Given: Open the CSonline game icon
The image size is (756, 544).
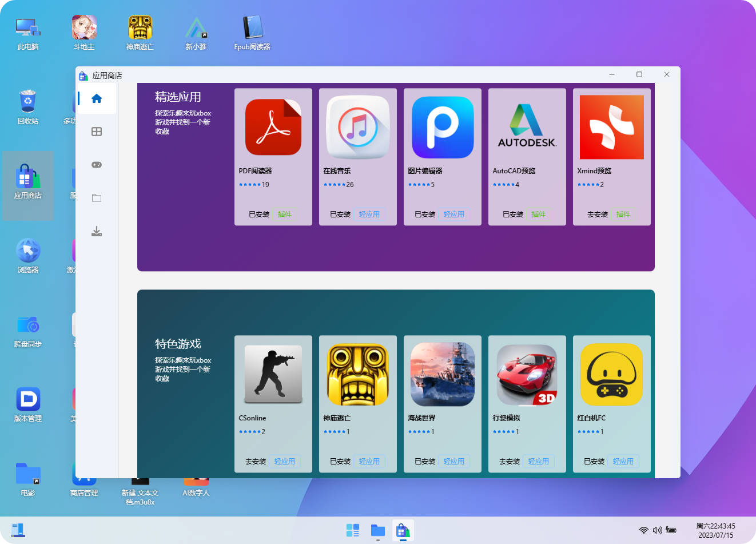Looking at the screenshot, I should pos(273,374).
